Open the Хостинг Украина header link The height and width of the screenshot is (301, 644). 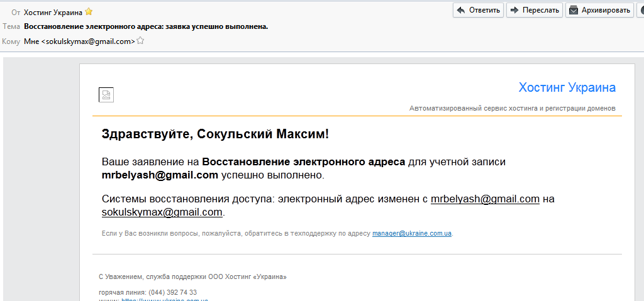pos(567,87)
